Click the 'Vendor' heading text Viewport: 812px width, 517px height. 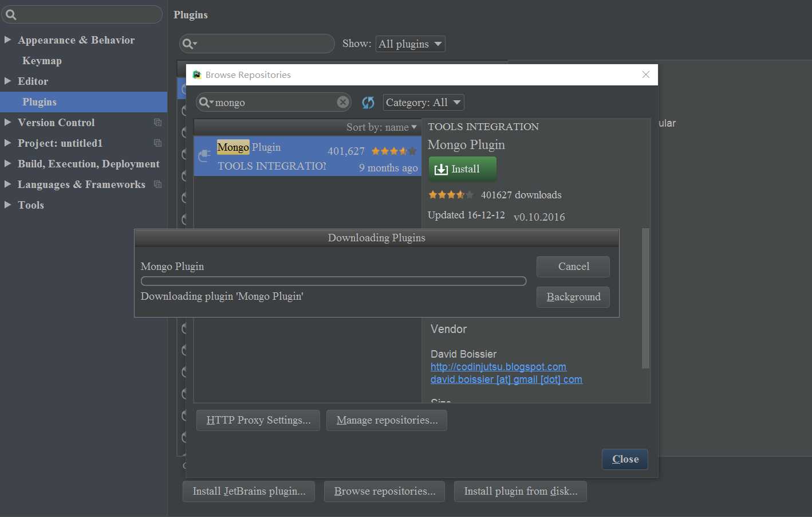(x=448, y=329)
